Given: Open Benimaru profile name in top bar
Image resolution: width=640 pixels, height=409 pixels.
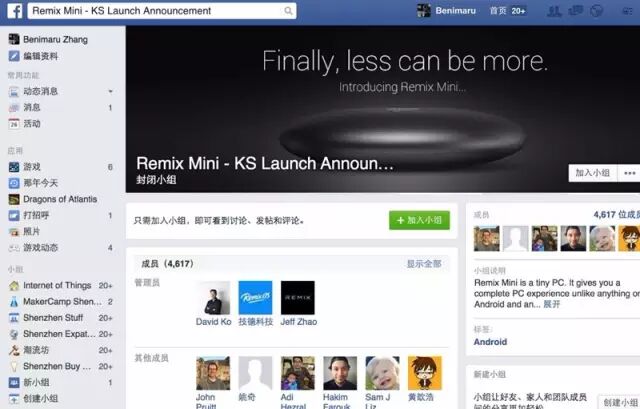Looking at the screenshot, I should click(x=456, y=11).
